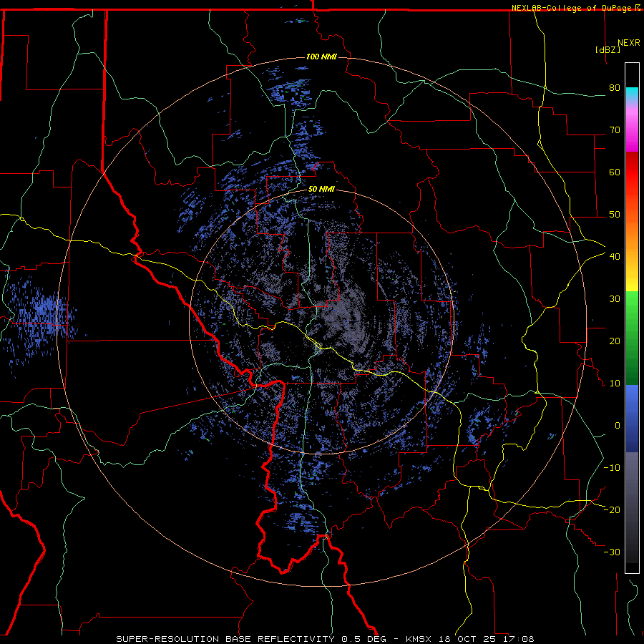Viewport: 644px width, 644px height.
Task: Select the "30" value on dBZ scale
Action: coord(615,299)
